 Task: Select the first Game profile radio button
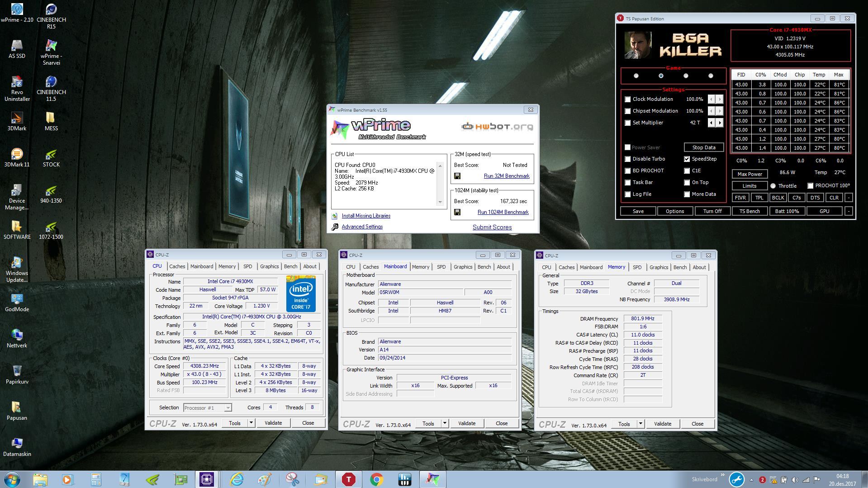coord(636,76)
